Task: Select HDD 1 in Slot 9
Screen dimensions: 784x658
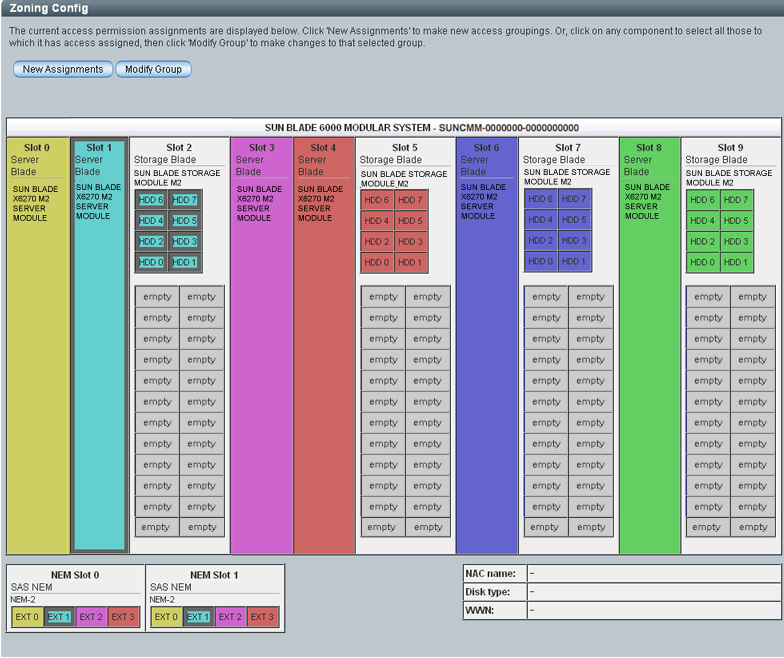Action: 736,262
